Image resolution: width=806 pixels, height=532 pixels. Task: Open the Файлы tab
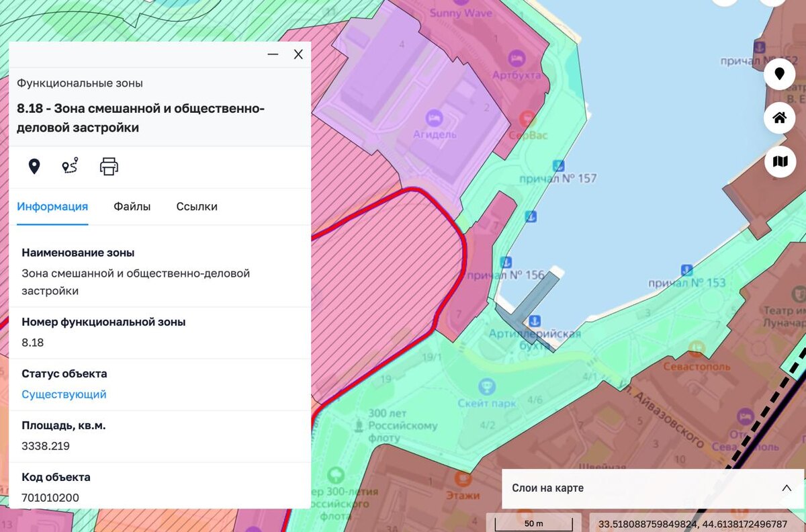(x=132, y=206)
